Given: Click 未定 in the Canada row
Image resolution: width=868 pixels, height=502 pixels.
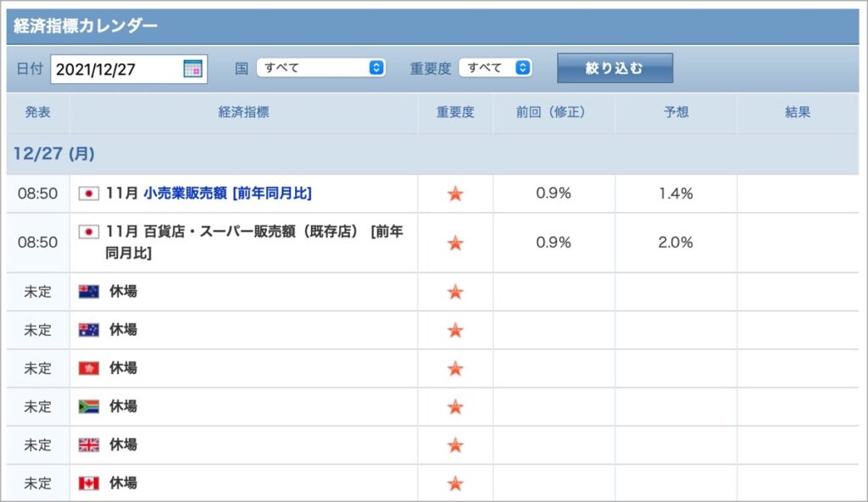Looking at the screenshot, I should pos(37,483).
